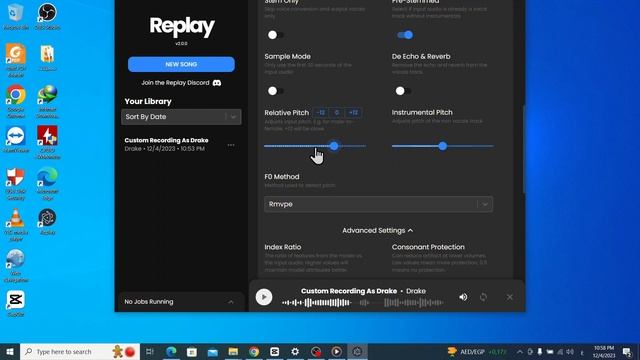Viewport: 640px width, 360px height.
Task: Set Relative Pitch to +12 preset
Action: tap(353, 112)
